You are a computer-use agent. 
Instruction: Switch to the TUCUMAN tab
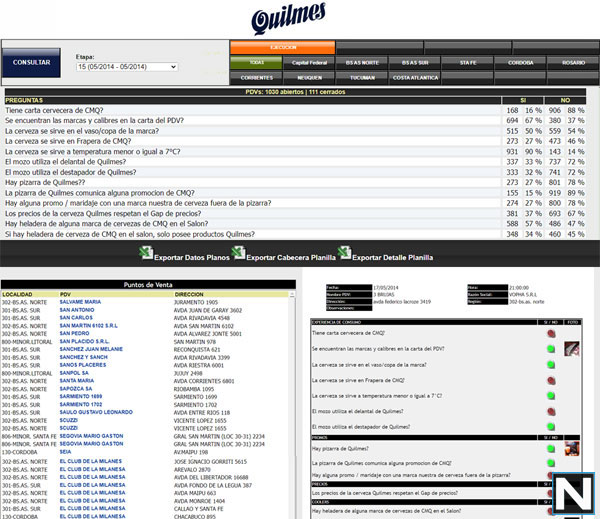pyautogui.click(x=362, y=78)
